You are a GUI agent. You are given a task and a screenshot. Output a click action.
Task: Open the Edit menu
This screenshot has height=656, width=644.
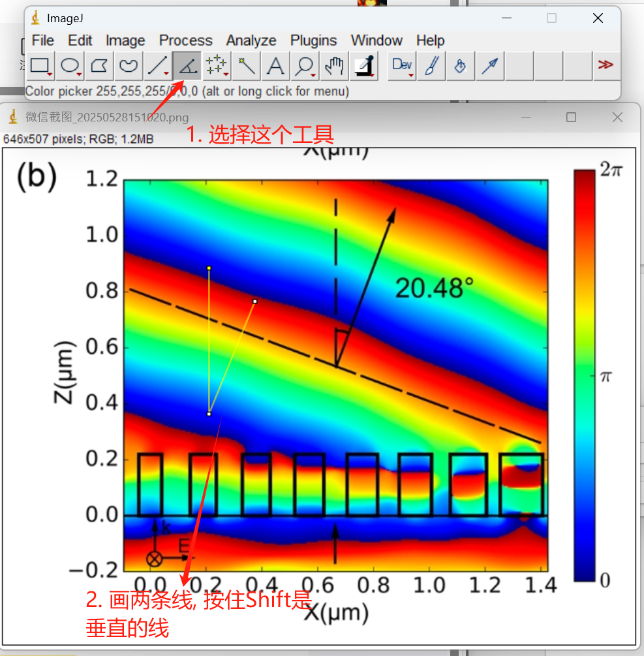click(x=80, y=40)
